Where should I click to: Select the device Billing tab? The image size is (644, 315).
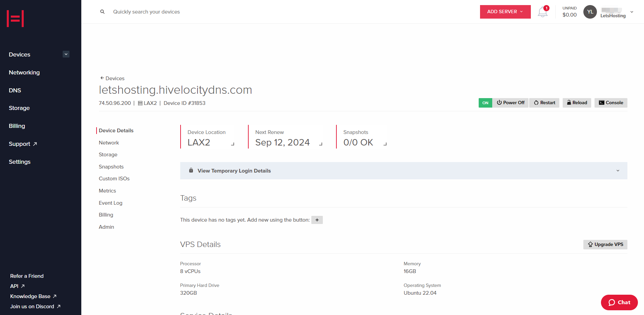click(106, 215)
